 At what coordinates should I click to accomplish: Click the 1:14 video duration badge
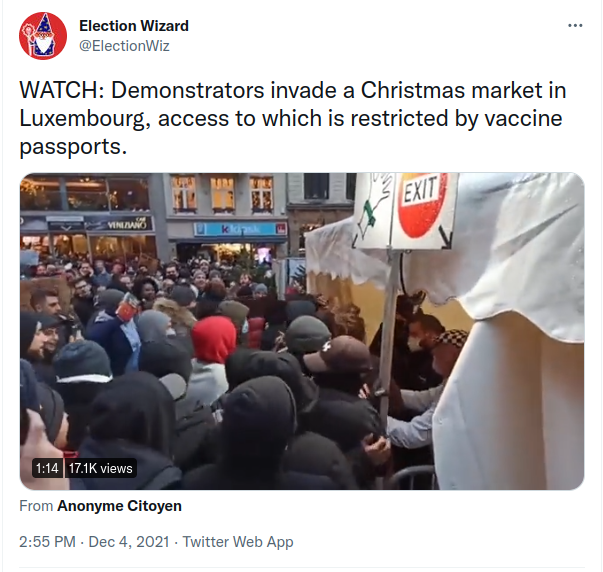[x=47, y=468]
